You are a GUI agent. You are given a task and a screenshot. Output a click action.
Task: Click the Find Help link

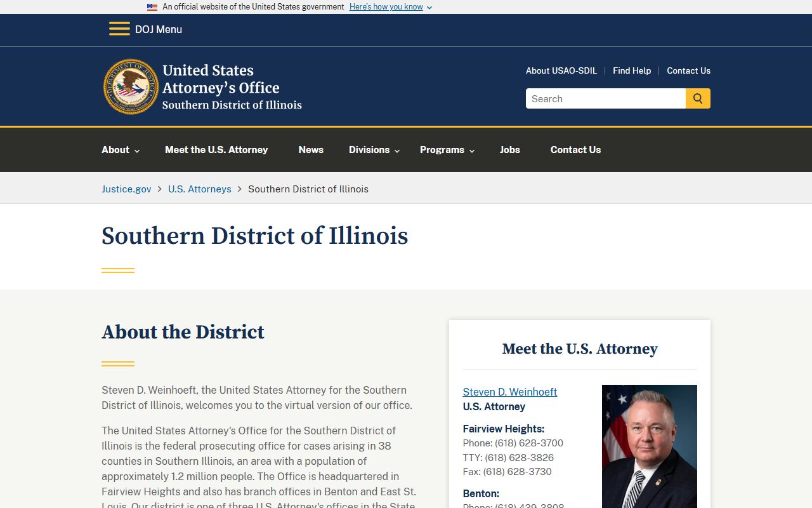pyautogui.click(x=632, y=70)
